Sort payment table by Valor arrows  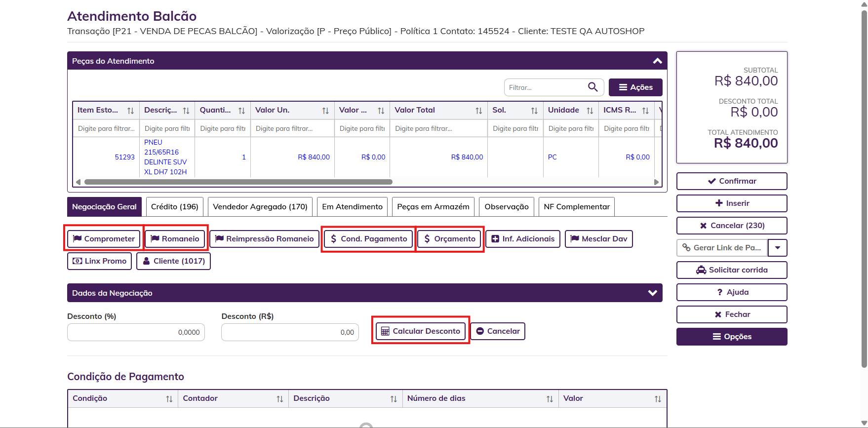(658, 399)
